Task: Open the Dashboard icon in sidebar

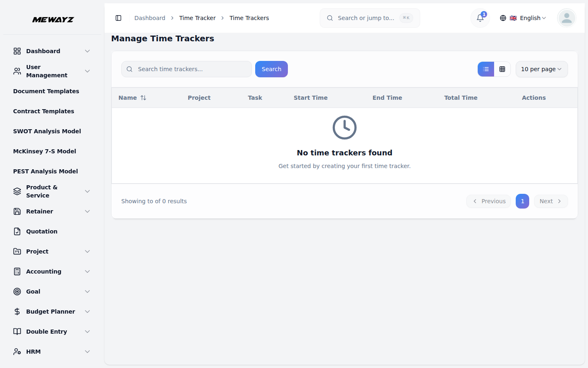Action: (17, 51)
